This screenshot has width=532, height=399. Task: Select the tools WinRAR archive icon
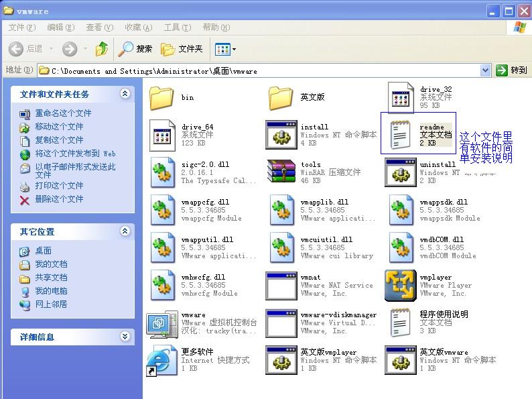tap(281, 172)
